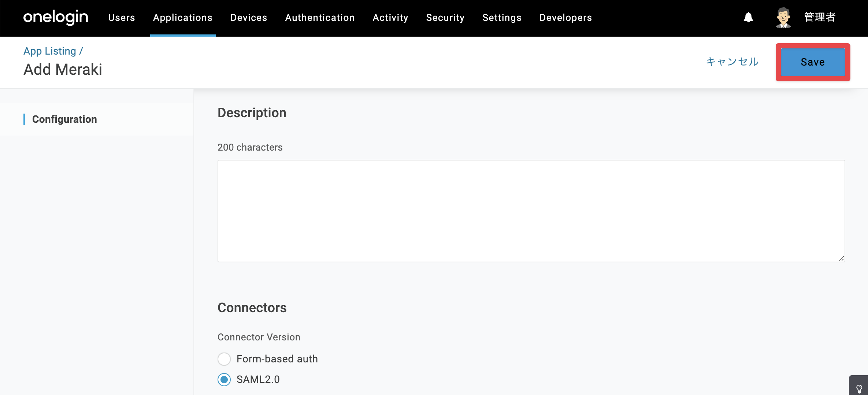Click the '200 characters' label
The width and height of the screenshot is (868, 395).
click(250, 147)
